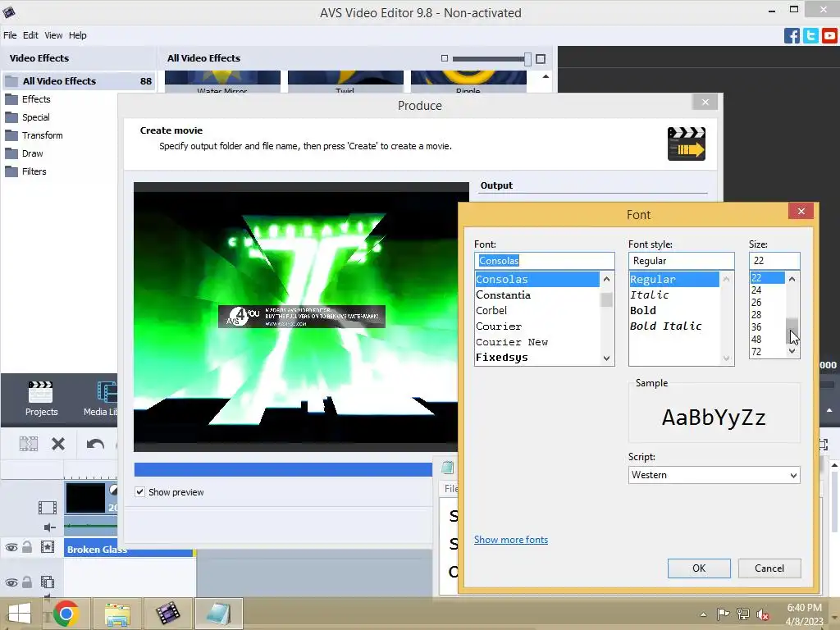Open Facebook icon in AVS header
The image size is (840, 630).
(x=792, y=36)
